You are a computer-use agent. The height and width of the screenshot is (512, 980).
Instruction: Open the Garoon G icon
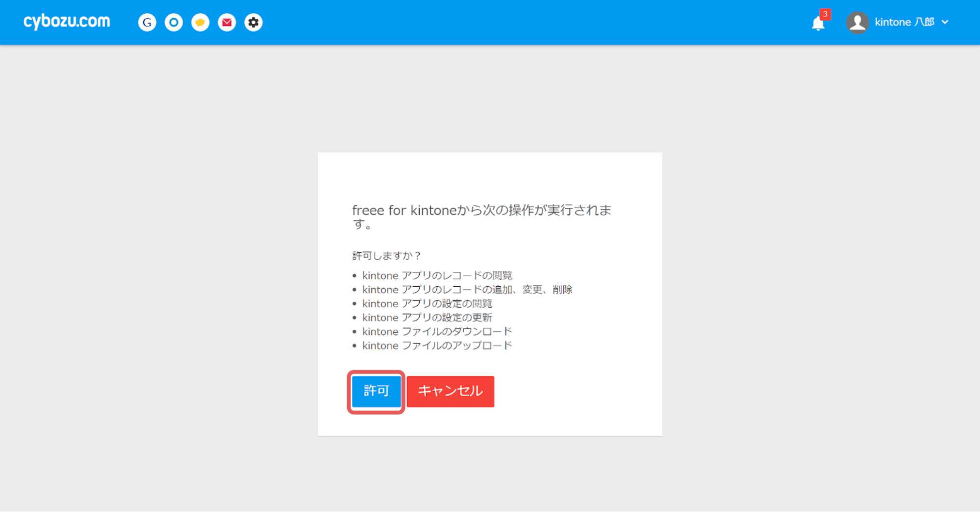pos(147,23)
